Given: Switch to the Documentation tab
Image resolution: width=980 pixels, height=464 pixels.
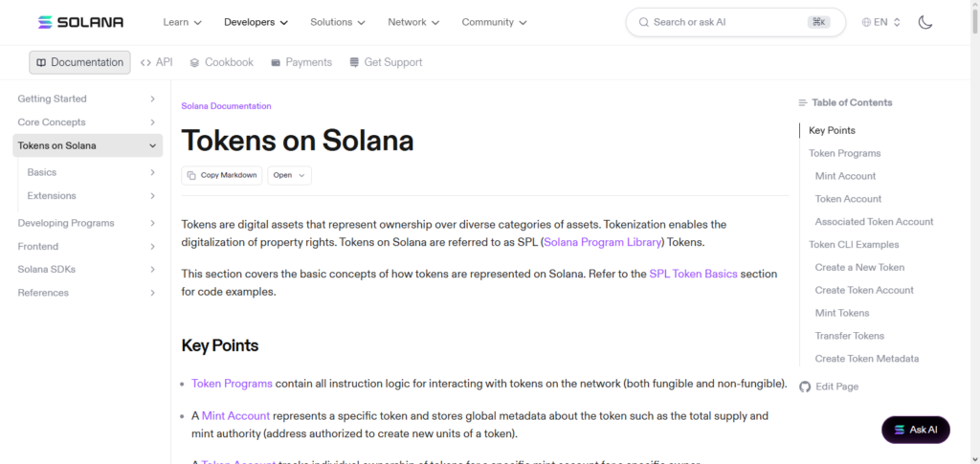Looking at the screenshot, I should tap(80, 62).
